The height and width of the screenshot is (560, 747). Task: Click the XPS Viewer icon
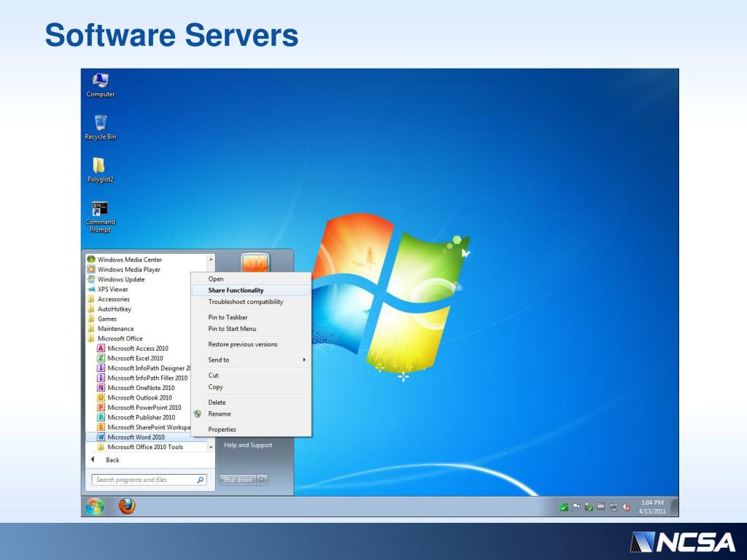point(91,289)
